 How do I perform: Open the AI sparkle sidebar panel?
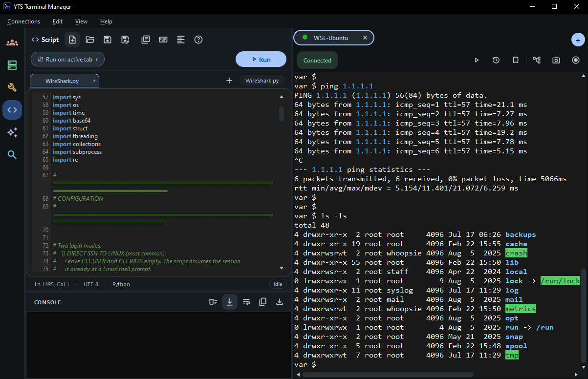coord(12,132)
